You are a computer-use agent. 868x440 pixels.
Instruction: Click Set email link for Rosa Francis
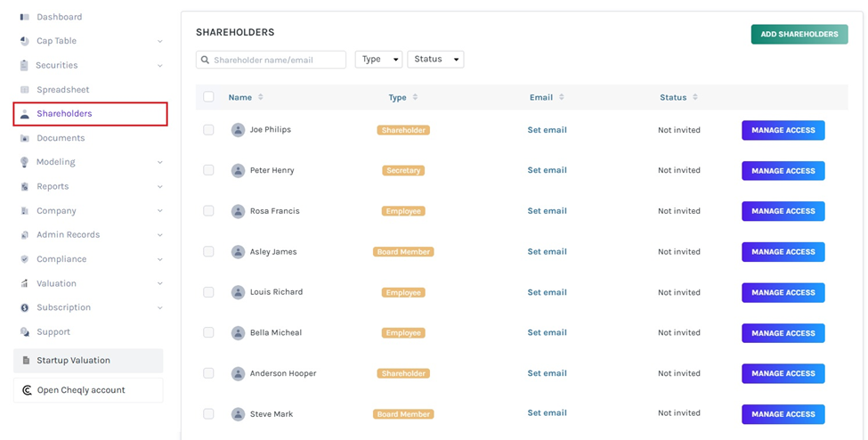point(547,211)
